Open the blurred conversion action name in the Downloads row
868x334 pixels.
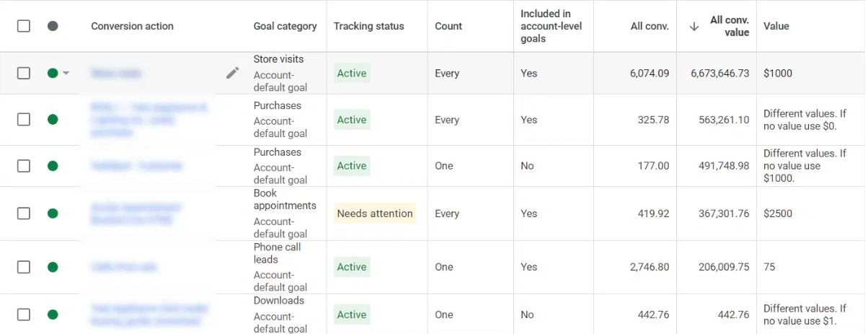pyautogui.click(x=149, y=315)
